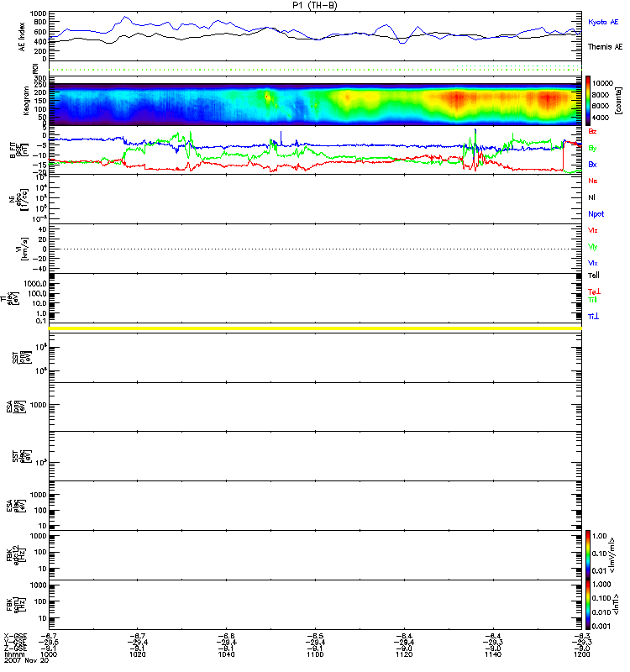
Task: Click the nT color bar at bottom right
Action: pos(588,604)
